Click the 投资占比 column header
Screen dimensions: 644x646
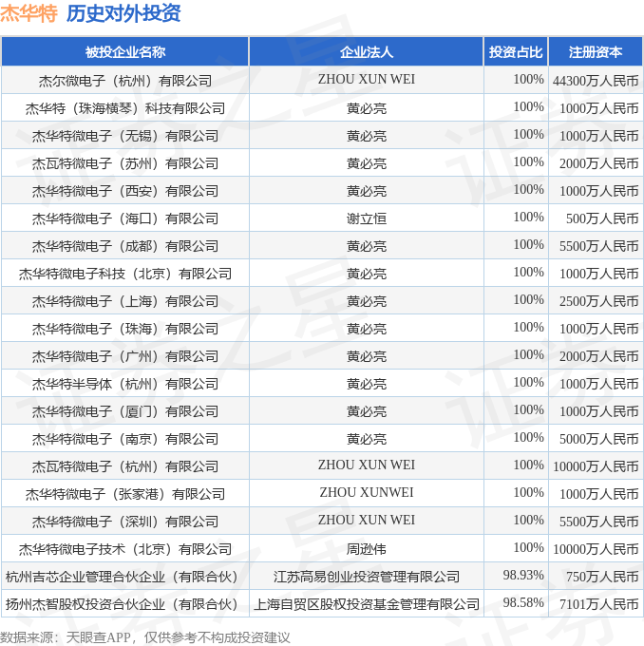(x=516, y=52)
